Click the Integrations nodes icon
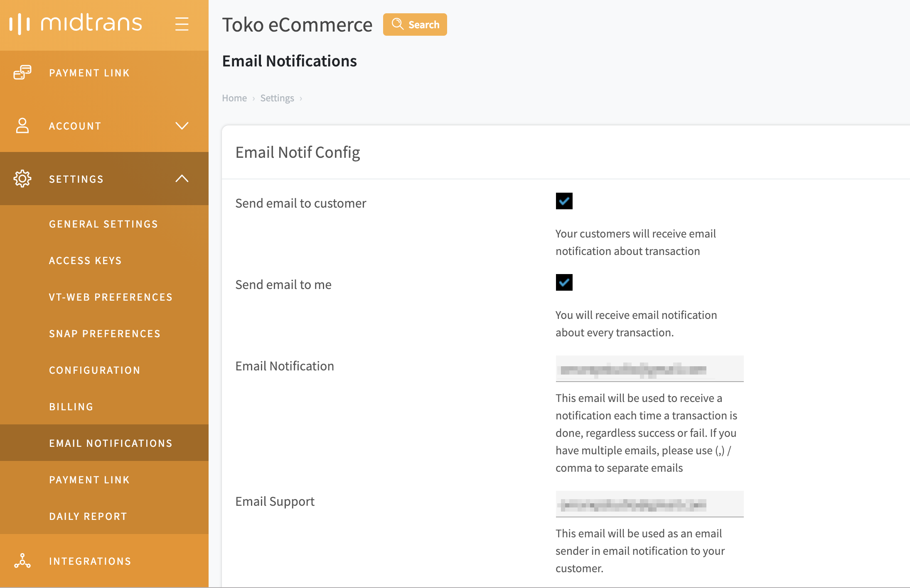Screen dimensions: 910x588 tap(22, 561)
